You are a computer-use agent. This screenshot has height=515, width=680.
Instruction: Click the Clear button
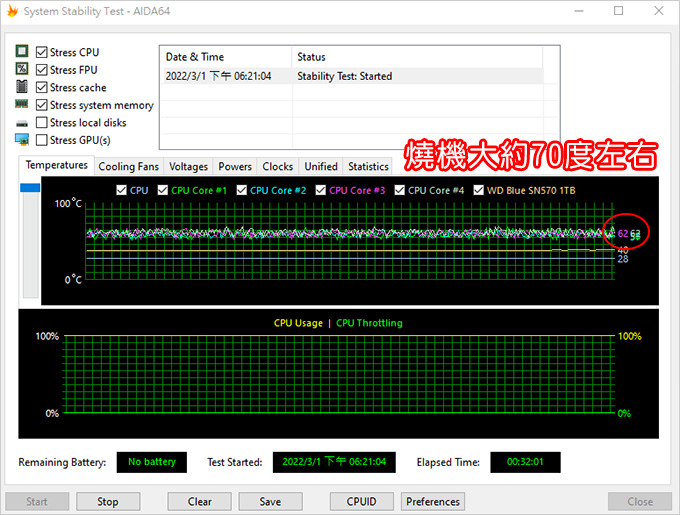pyautogui.click(x=199, y=502)
